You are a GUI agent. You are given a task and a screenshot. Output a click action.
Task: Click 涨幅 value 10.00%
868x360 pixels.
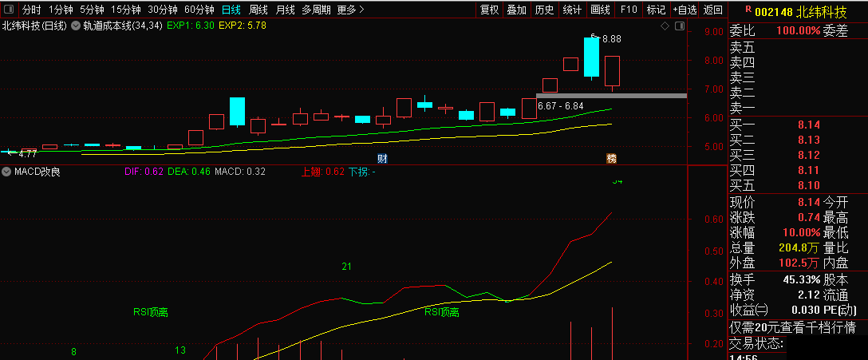click(802, 232)
